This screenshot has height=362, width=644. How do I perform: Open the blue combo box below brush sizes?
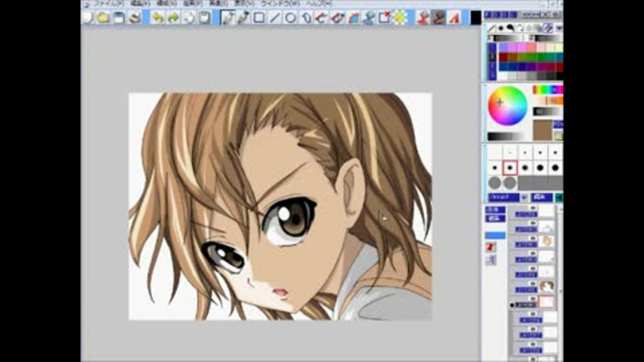(504, 197)
